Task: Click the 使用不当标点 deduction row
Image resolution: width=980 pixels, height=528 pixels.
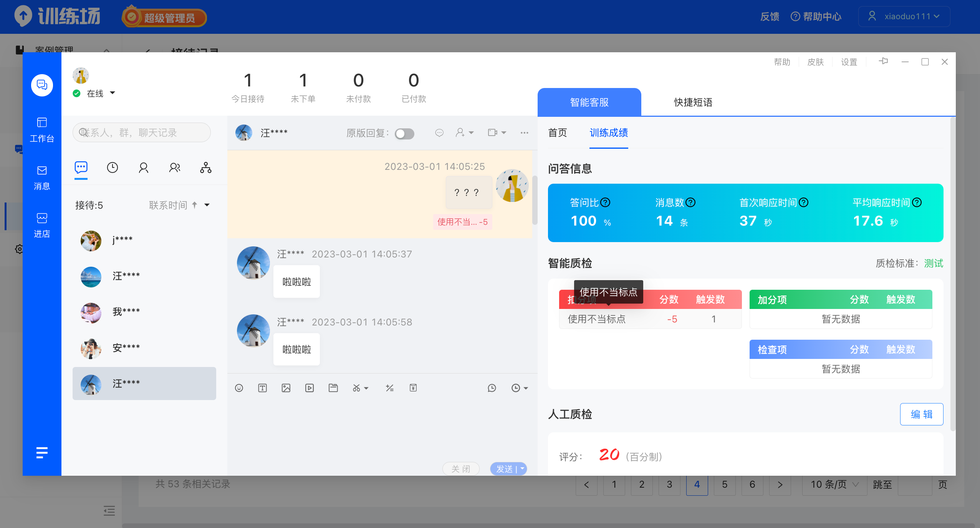Action: click(650, 319)
